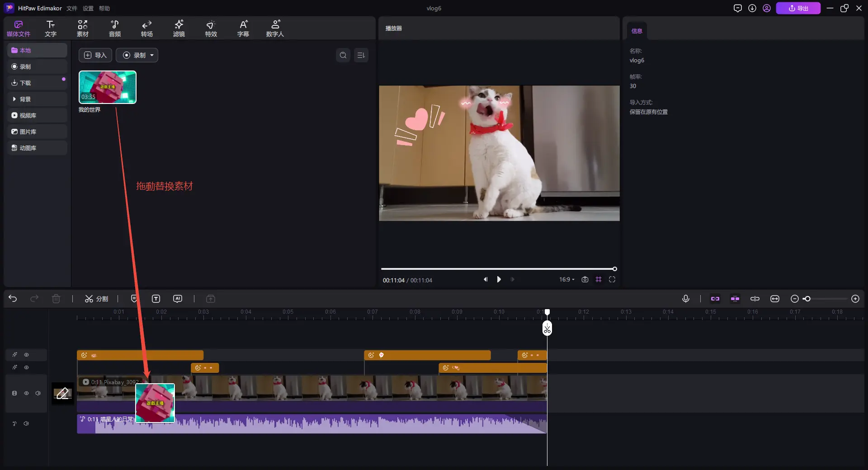Step to previous frame
Viewport: 868px width, 470px height.
(x=486, y=279)
